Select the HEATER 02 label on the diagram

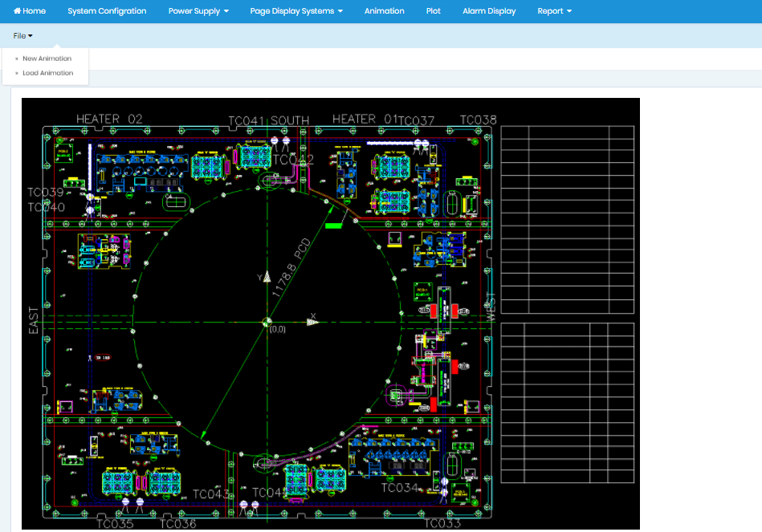click(109, 119)
